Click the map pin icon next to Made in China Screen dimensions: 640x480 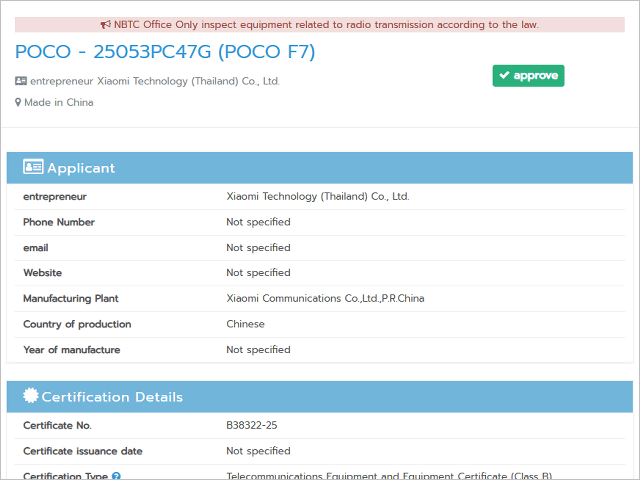(18, 102)
